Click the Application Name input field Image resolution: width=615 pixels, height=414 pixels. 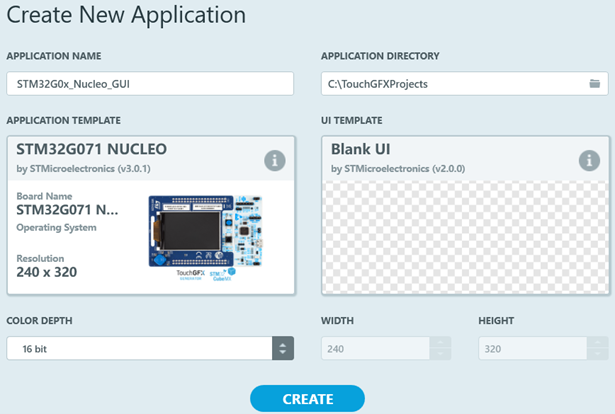(150, 84)
